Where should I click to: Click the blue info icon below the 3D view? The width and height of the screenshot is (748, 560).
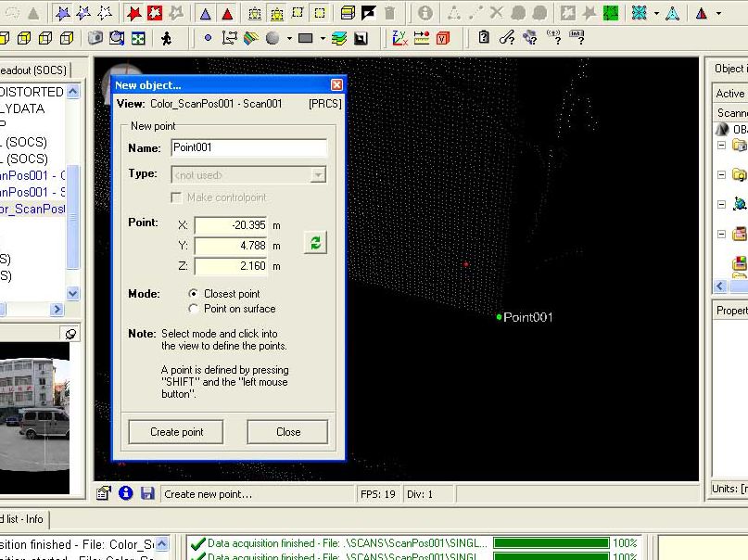125,492
